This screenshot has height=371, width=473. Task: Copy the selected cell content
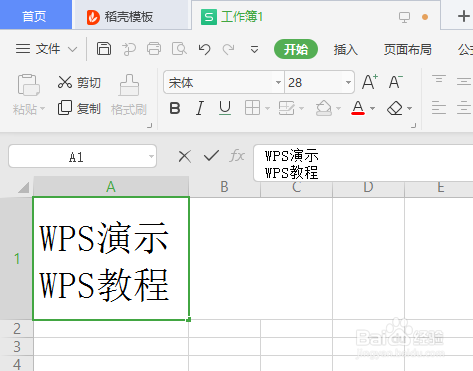coord(79,108)
